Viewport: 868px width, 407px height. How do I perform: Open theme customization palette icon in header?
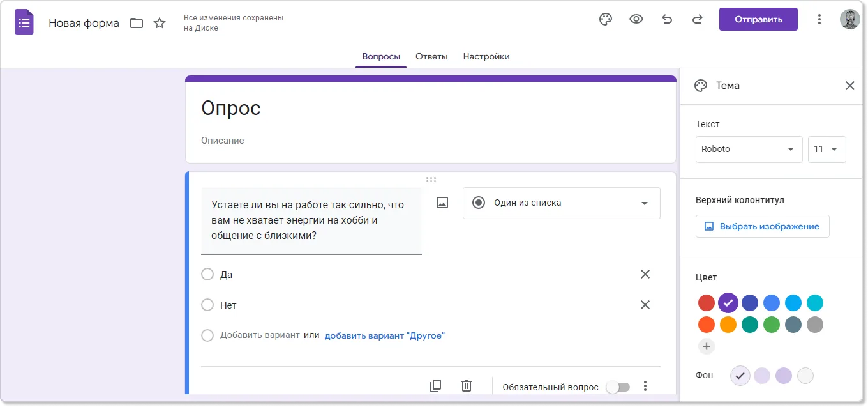(606, 19)
